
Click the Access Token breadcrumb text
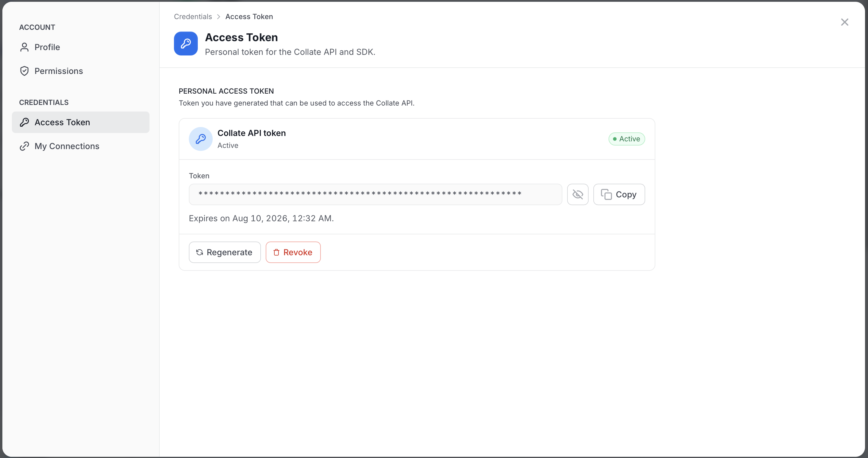coord(249,16)
